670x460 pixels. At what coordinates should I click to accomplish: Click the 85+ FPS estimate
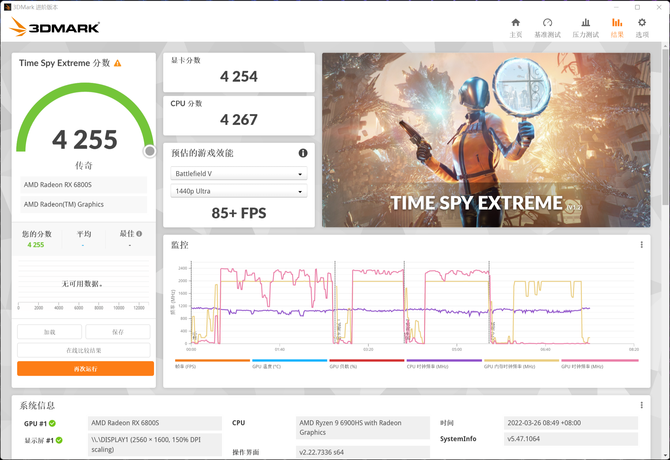point(239,213)
